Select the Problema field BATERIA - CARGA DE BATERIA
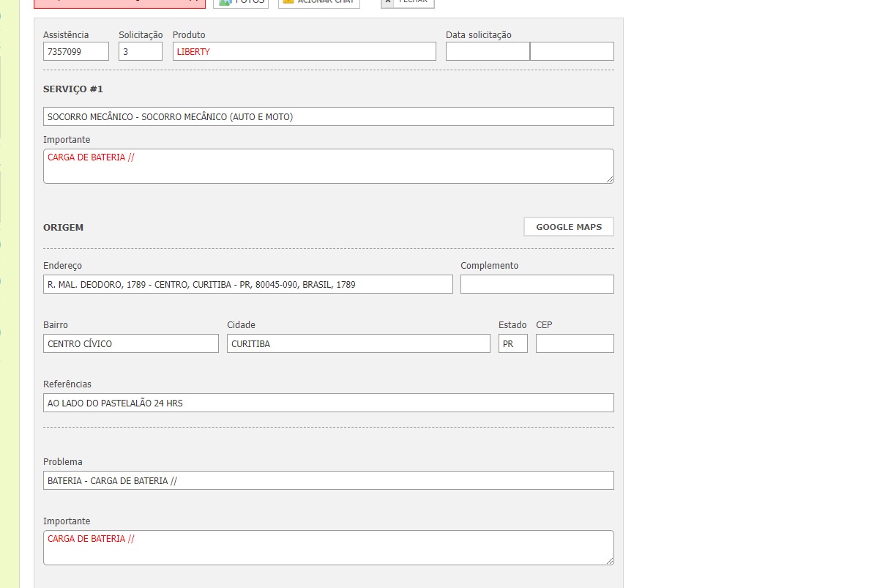Screen dimensions: 888x588 (x=329, y=480)
